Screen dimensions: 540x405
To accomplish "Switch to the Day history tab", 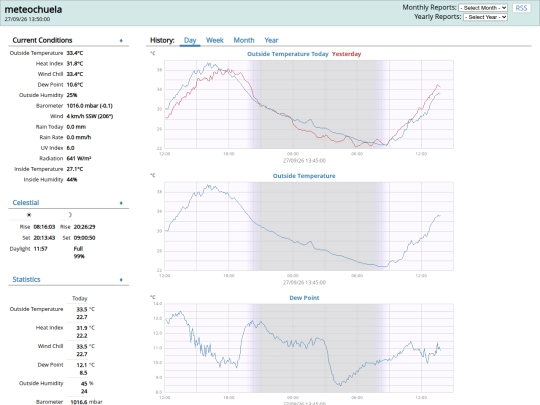I will 190,40.
